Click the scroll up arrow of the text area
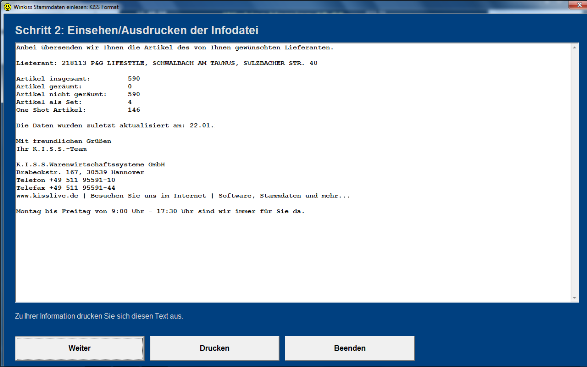Viewport: 587px width, 367px height. click(575, 48)
